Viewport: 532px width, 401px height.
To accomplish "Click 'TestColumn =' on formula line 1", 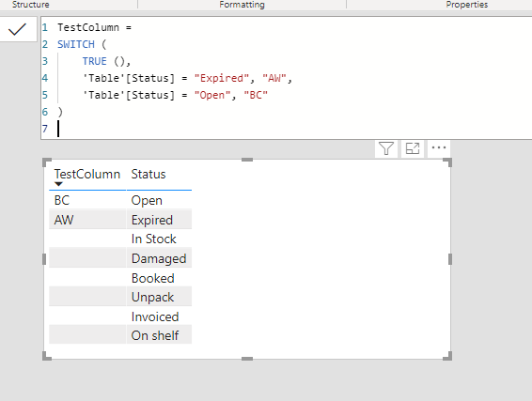I will point(94,27).
